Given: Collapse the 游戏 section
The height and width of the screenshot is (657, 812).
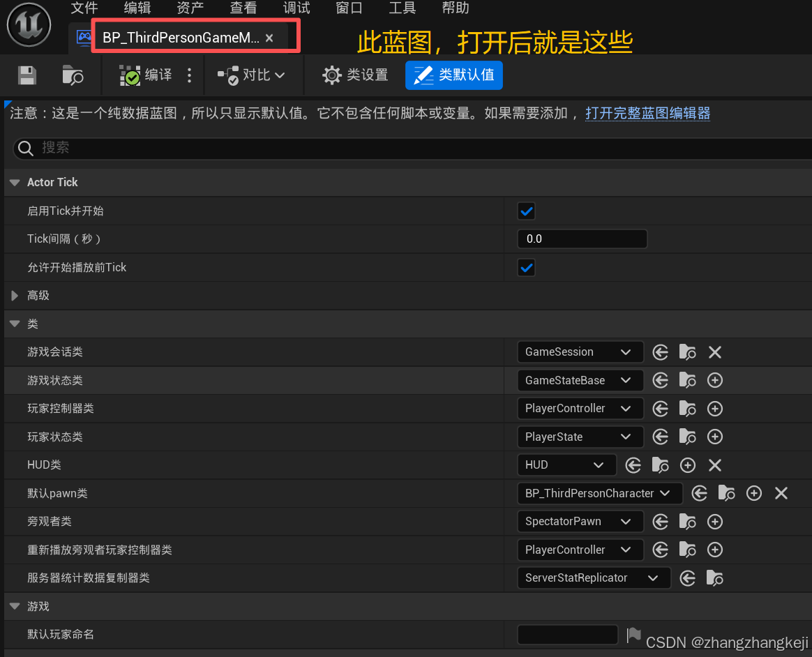Looking at the screenshot, I should (x=15, y=606).
